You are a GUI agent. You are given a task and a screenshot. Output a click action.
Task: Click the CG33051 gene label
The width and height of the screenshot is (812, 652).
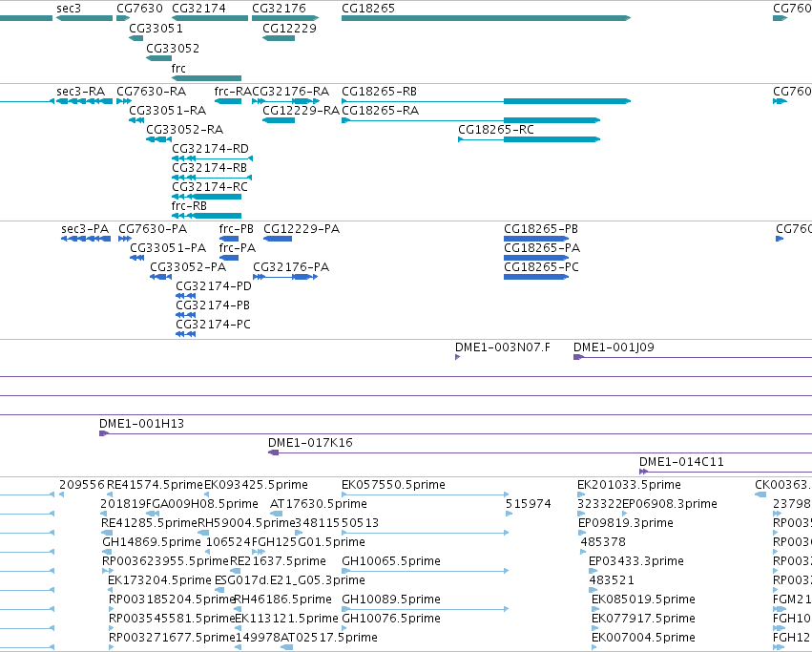156,28
